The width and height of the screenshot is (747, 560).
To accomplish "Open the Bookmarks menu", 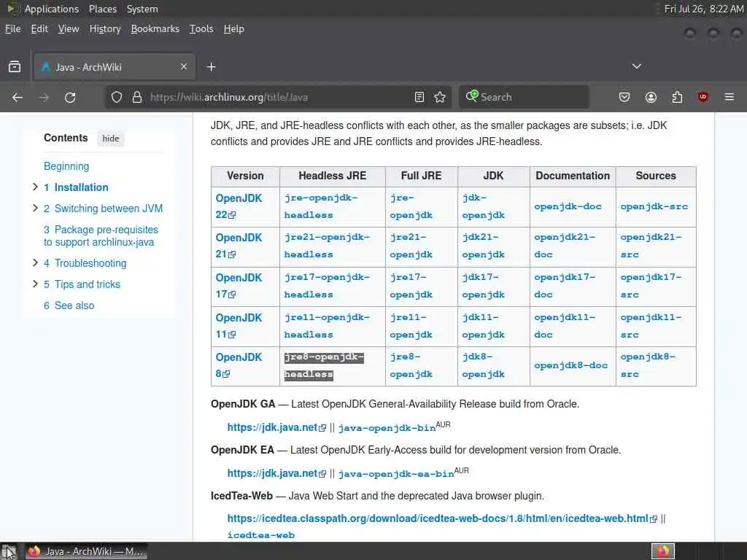I will click(155, 28).
